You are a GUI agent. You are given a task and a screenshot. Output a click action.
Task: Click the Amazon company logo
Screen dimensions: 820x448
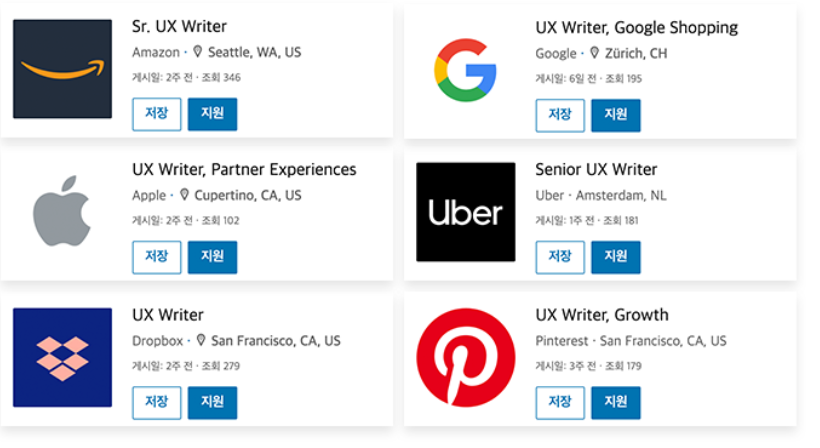(62, 69)
